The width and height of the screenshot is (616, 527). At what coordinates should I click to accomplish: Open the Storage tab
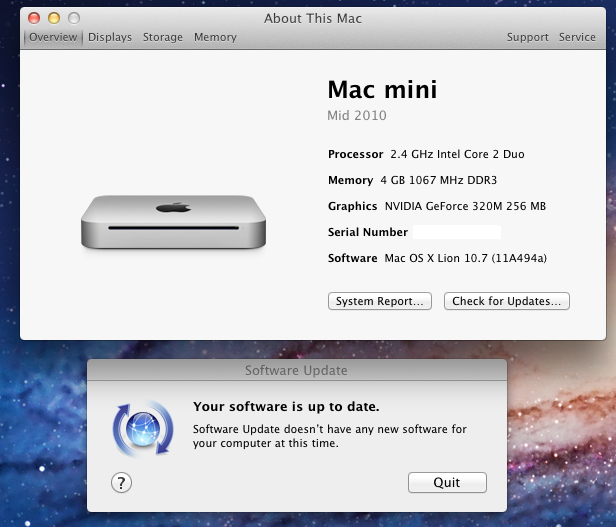coord(163,37)
